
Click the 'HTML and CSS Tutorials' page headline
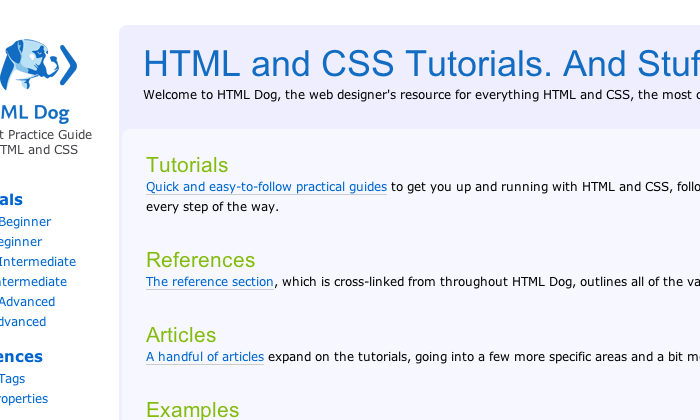coord(421,63)
